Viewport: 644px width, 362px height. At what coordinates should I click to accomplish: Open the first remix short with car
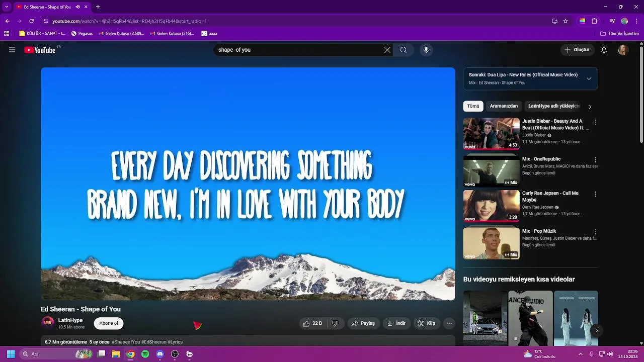point(485,318)
